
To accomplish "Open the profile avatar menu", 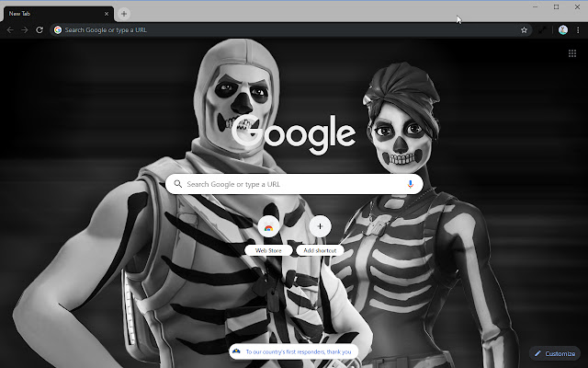I will (563, 30).
